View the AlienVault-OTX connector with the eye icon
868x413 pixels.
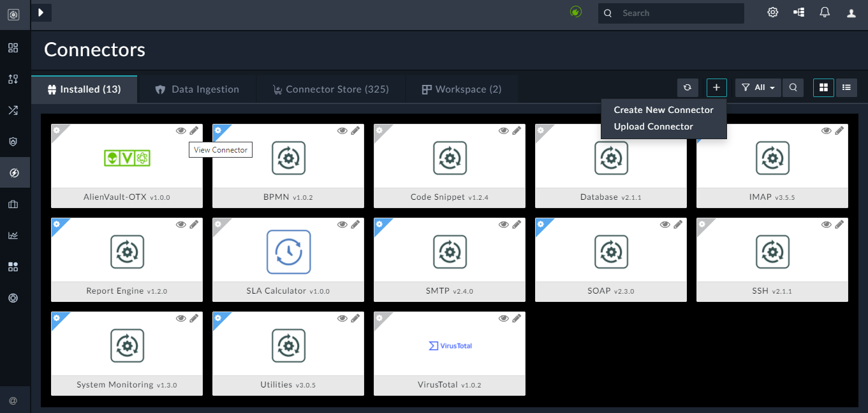181,130
